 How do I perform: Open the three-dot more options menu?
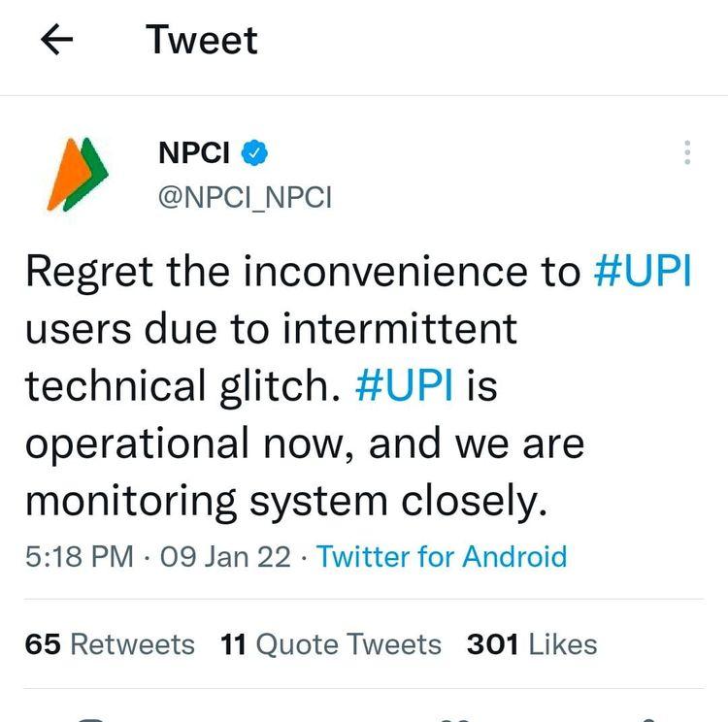(x=687, y=152)
